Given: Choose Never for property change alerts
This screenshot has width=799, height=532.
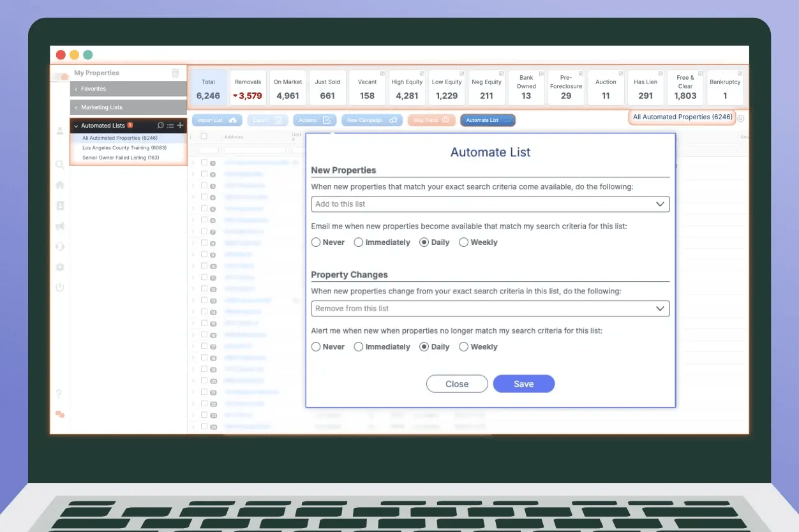Looking at the screenshot, I should tap(316, 346).
